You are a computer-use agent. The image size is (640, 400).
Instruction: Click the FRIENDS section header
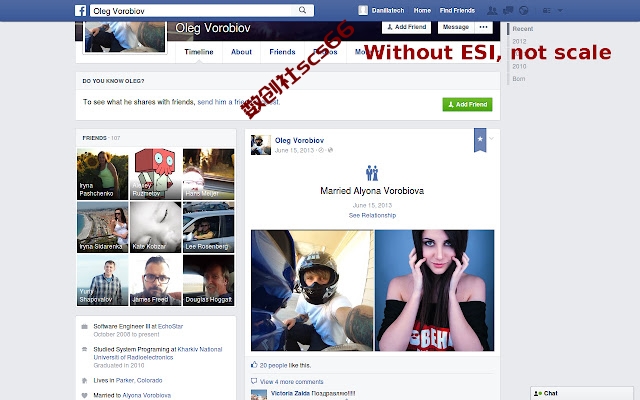[x=94, y=138]
